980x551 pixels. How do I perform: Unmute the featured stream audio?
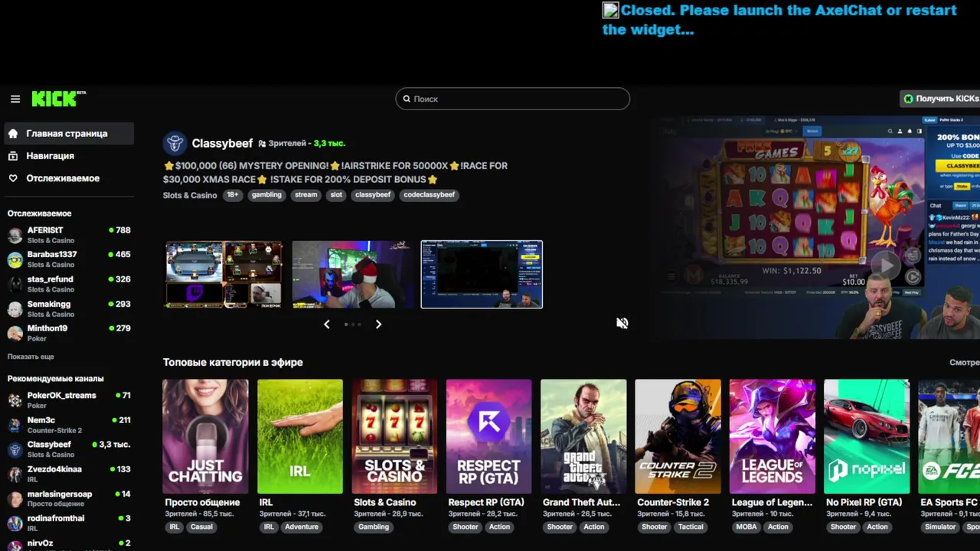coord(622,323)
